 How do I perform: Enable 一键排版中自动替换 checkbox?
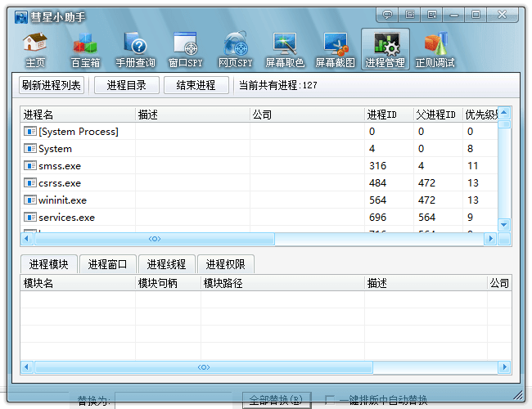pos(330,400)
